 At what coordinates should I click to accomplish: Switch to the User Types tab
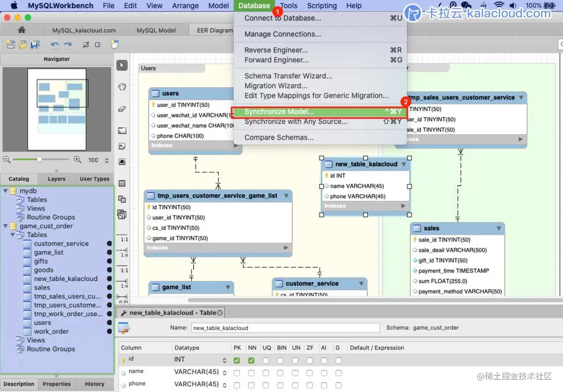click(94, 179)
